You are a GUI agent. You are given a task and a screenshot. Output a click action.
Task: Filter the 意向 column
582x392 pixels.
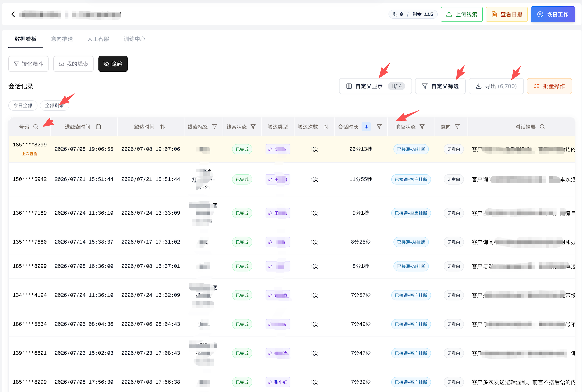pyautogui.click(x=458, y=127)
